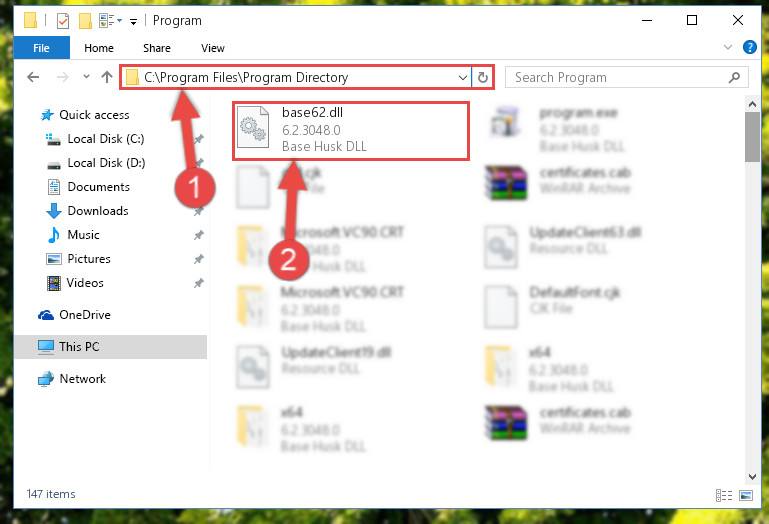Select the base62.dll file
The image size is (769, 524).
[351, 131]
